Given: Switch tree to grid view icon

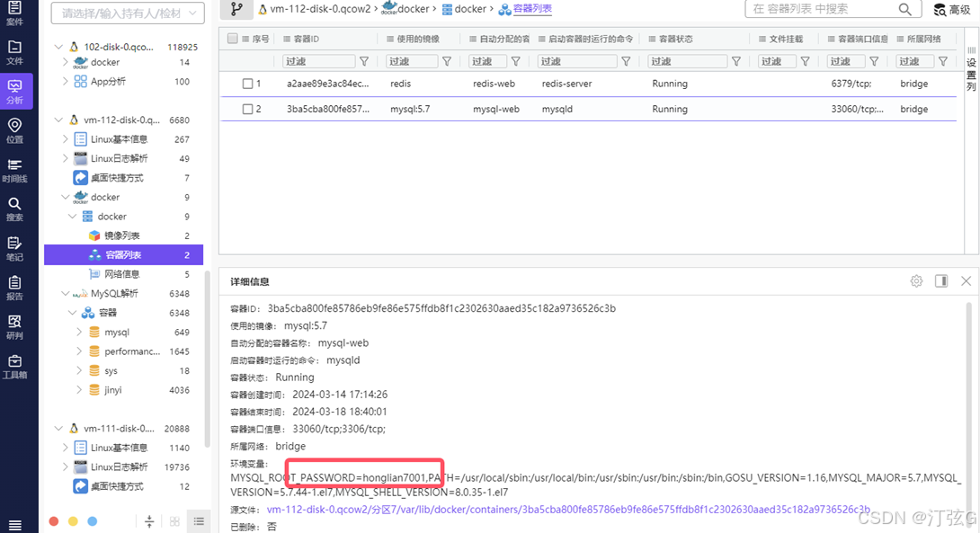Looking at the screenshot, I should click(x=174, y=521).
